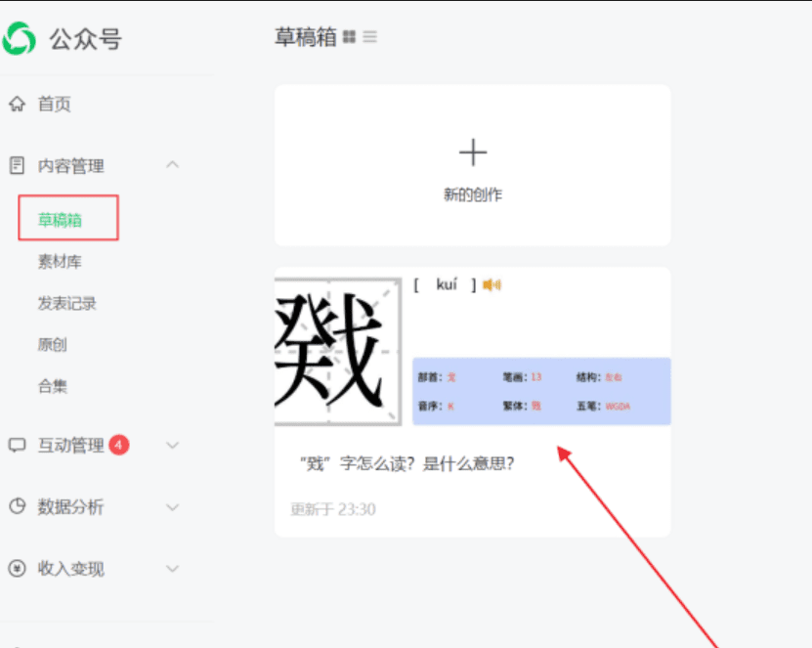
Task: Click the 互动管理 chat bubble icon
Action: click(17, 446)
